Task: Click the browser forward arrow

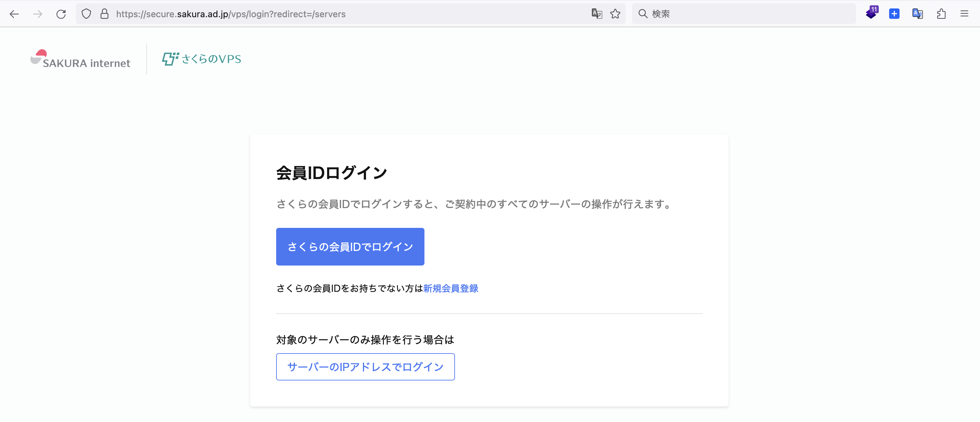Action: tap(38, 14)
